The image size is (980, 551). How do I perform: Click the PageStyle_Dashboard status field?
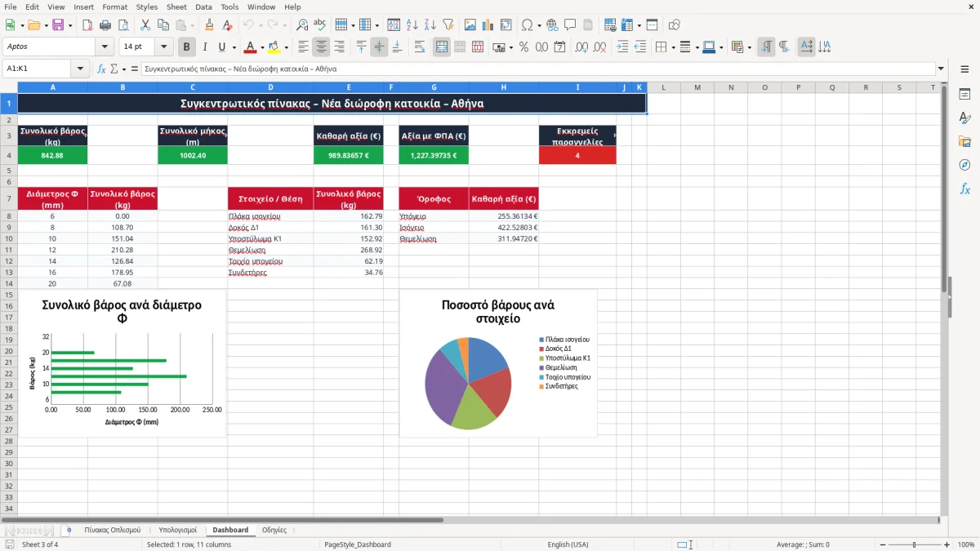tap(358, 544)
